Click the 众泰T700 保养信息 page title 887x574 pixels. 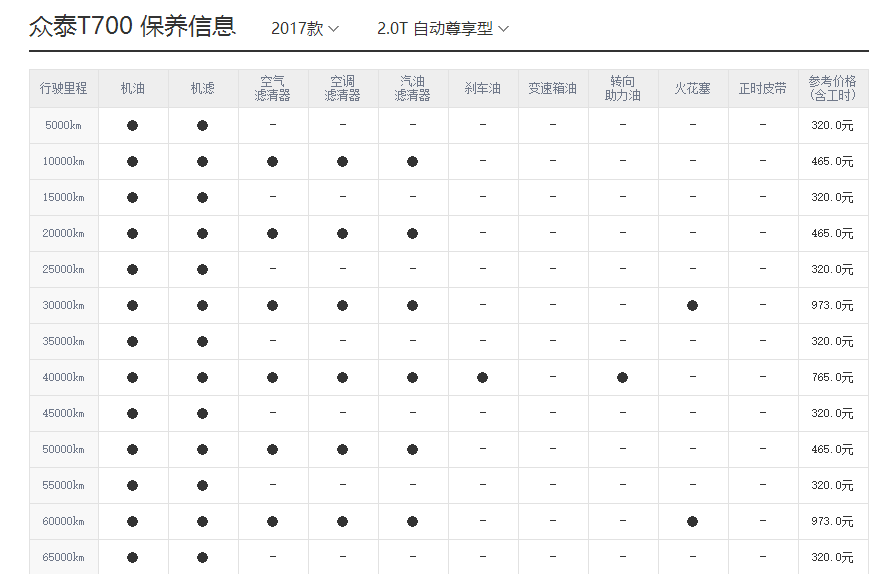(132, 26)
